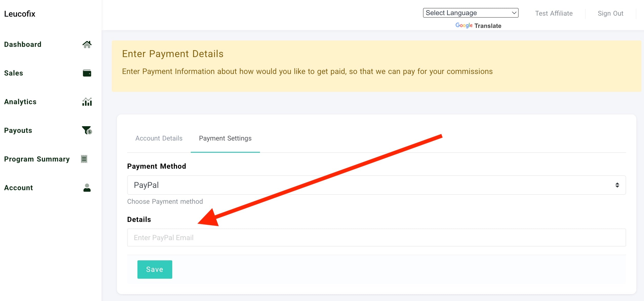
Task: Open the Test Affiliate profile link
Action: click(554, 13)
